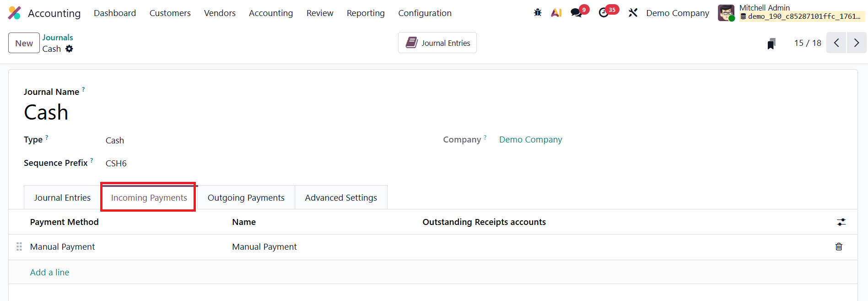Screen dimensions: 868x301
Task: Open the Demo Company switcher
Action: (x=677, y=13)
